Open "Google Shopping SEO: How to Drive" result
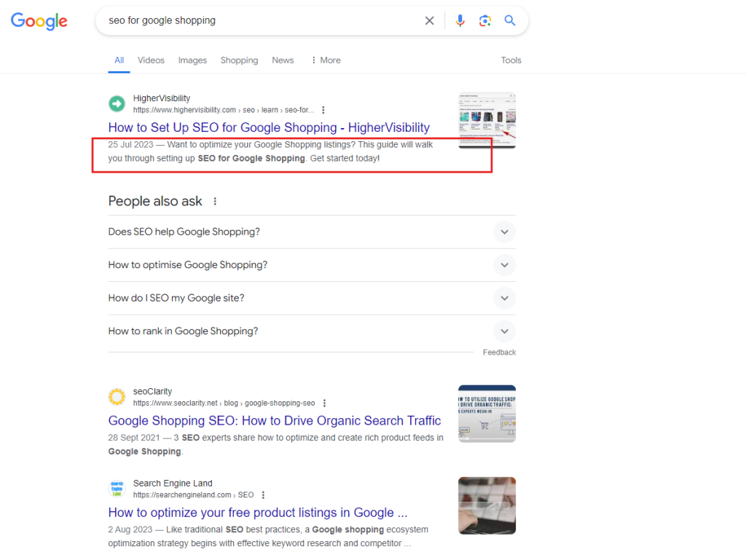 [x=274, y=421]
